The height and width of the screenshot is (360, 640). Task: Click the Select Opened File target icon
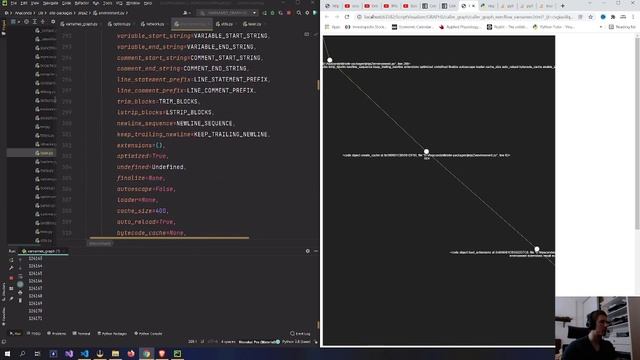click(x=26, y=22)
